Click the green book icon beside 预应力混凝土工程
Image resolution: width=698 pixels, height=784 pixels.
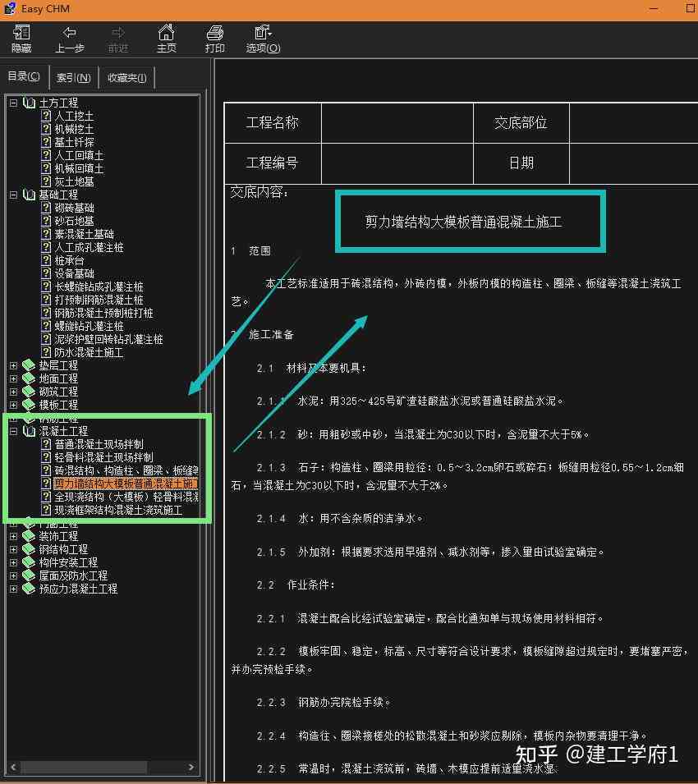(x=29, y=589)
